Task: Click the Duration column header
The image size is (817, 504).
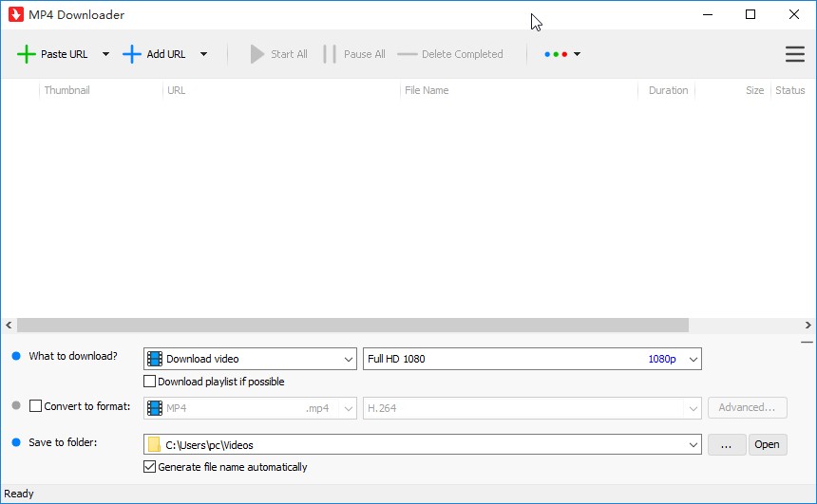Action: point(668,90)
